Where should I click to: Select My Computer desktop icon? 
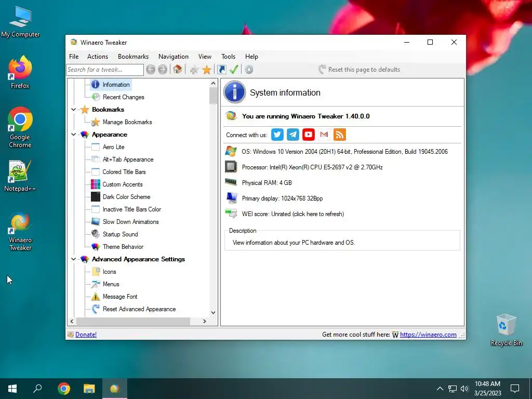point(20,22)
